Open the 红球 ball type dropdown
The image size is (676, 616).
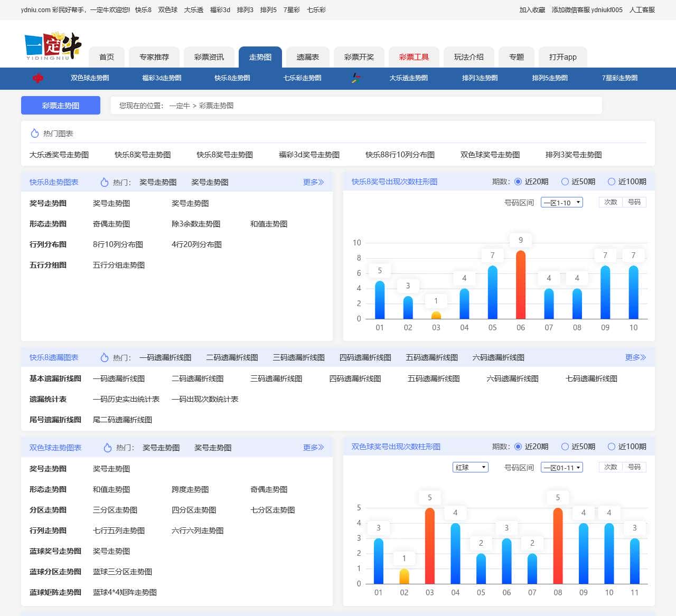(471, 467)
